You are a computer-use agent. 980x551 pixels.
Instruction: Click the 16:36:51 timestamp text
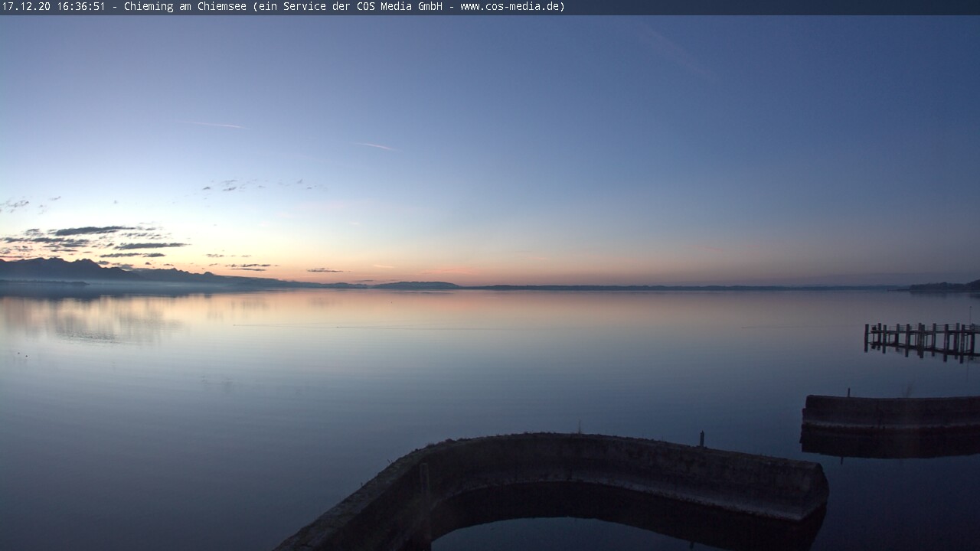(x=81, y=7)
